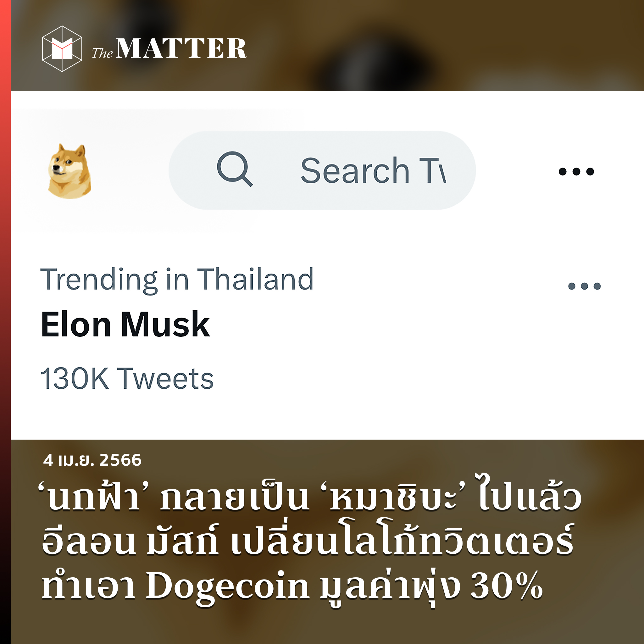Click the word "Dogecoin" in the headline

click(x=228, y=586)
